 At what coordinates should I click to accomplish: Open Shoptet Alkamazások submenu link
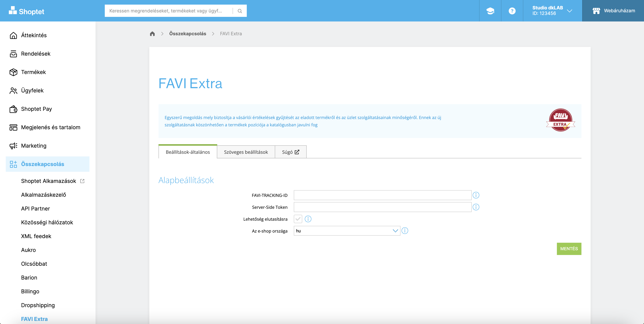pyautogui.click(x=49, y=181)
